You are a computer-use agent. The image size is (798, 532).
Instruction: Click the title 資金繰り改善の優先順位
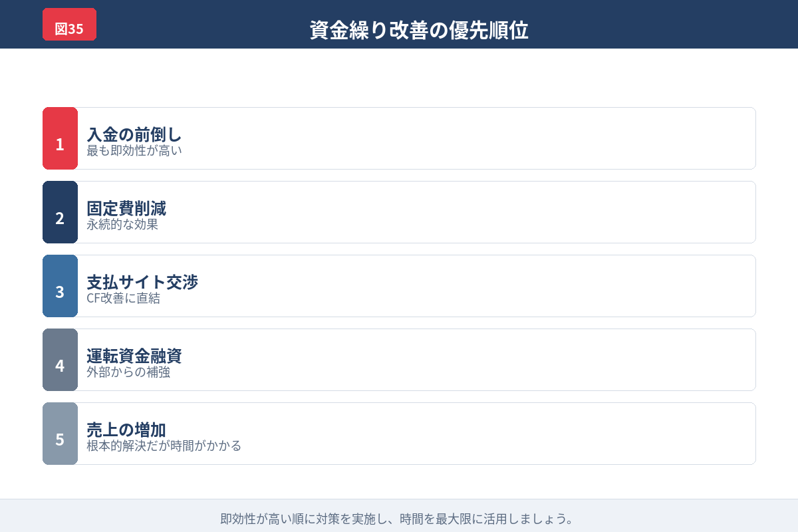coord(419,30)
